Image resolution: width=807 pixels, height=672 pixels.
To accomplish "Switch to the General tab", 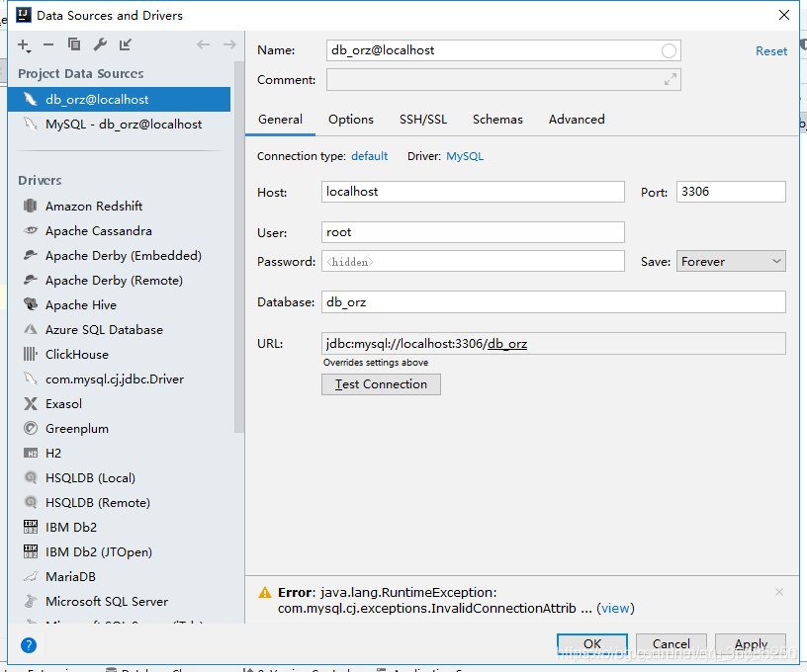I will pyautogui.click(x=280, y=120).
